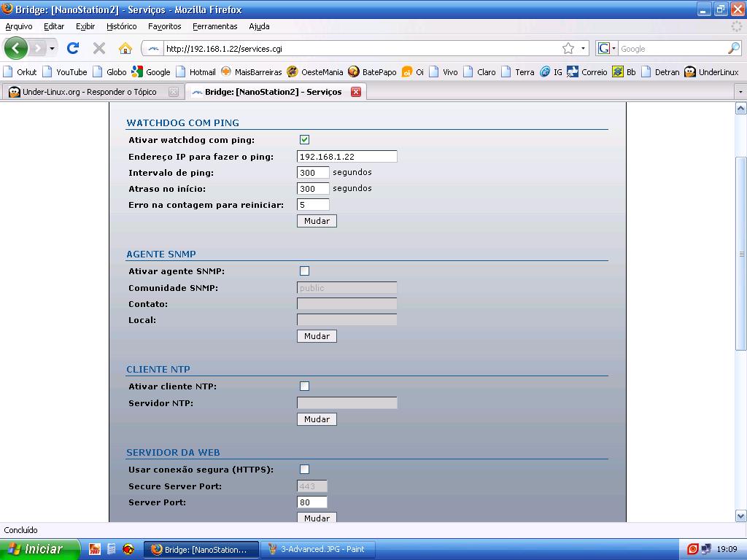
Task: Open the address bar history dropdown
Action: 583,49
